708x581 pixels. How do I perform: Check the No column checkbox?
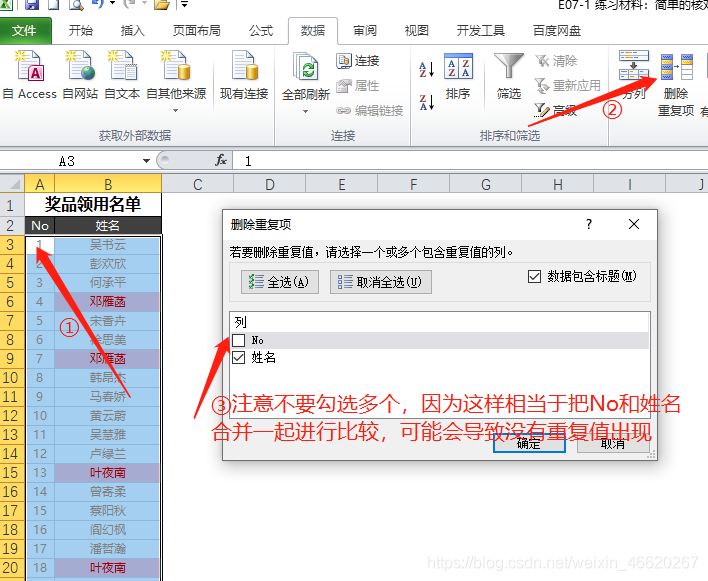(238, 340)
